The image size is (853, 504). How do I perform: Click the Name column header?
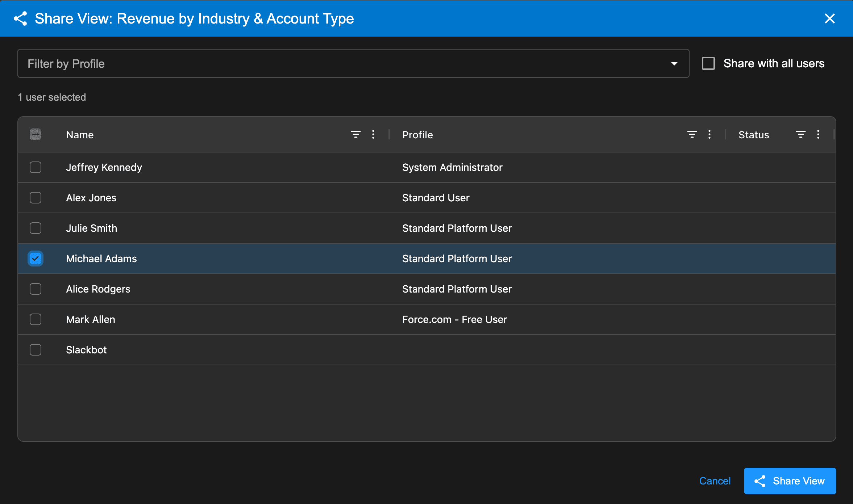click(x=80, y=135)
